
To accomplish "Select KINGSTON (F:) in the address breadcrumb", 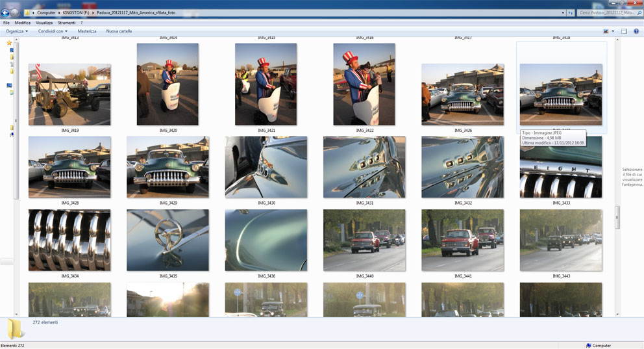I will click(x=75, y=13).
